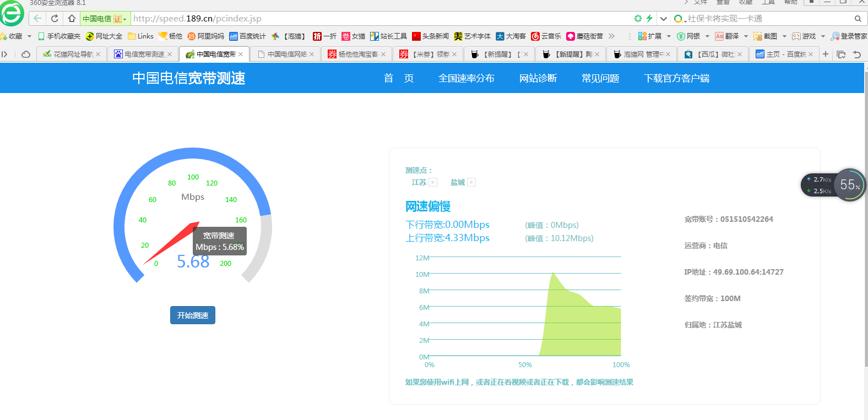Go back with the browser back arrow
868x420 pixels.
[37, 19]
